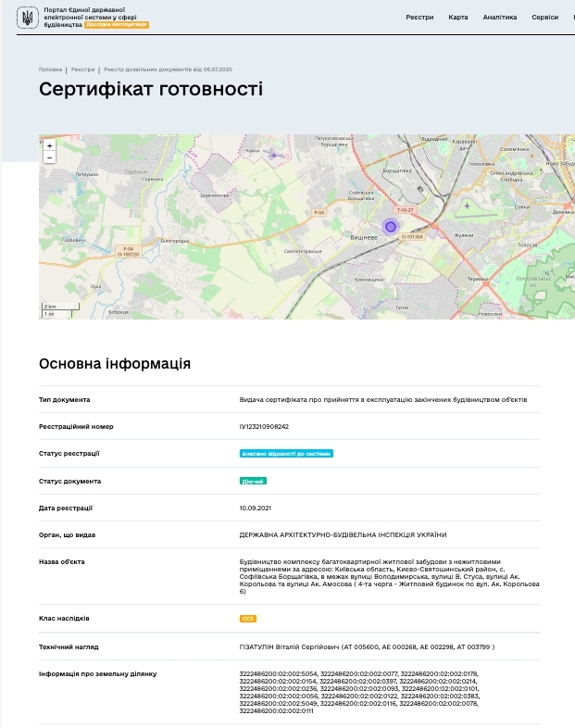Image resolution: width=575 pixels, height=728 pixels.
Task: Click the 'внесено відомості до системи' status badge
Action: tap(286, 454)
